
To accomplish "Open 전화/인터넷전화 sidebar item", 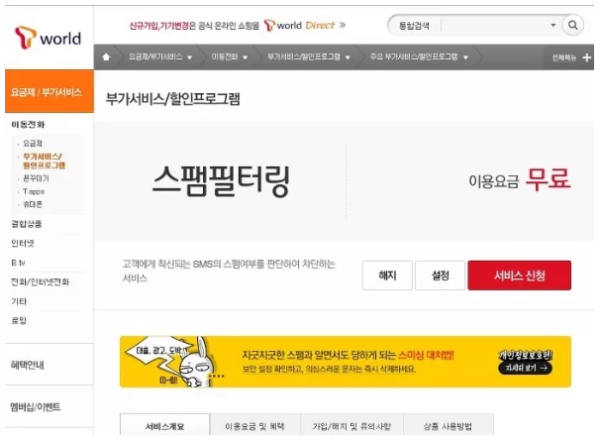I will [x=40, y=282].
